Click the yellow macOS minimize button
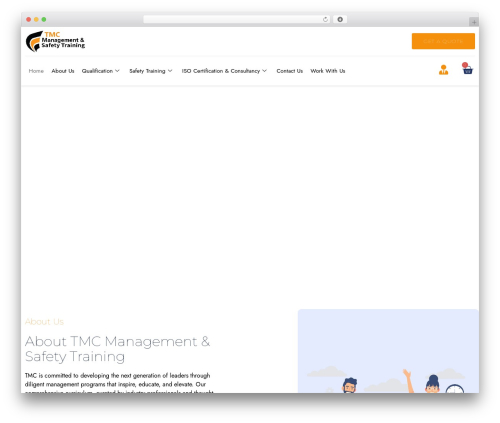The width and height of the screenshot is (500, 423). pos(36,20)
